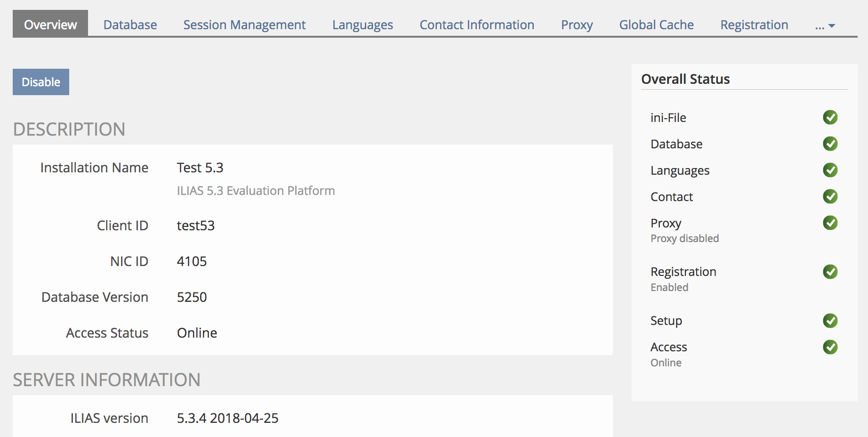The image size is (868, 437).
Task: Click the Proxy status checkmark icon
Action: pos(830,223)
